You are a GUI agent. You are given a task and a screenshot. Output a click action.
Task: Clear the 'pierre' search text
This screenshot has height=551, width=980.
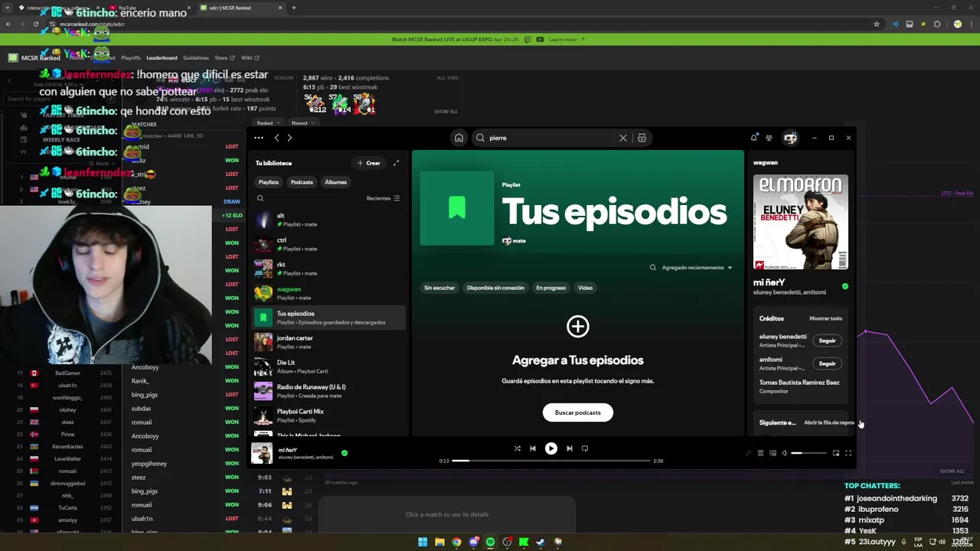point(623,138)
